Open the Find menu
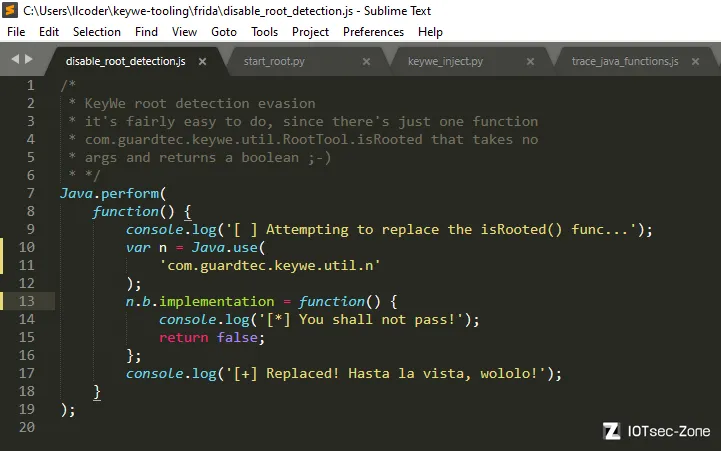The image size is (721, 451). [x=146, y=32]
